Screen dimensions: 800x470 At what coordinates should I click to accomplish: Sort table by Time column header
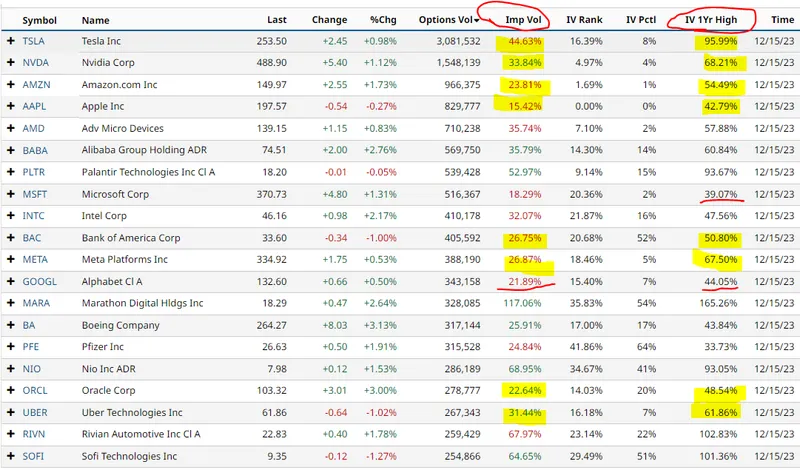coord(783,20)
